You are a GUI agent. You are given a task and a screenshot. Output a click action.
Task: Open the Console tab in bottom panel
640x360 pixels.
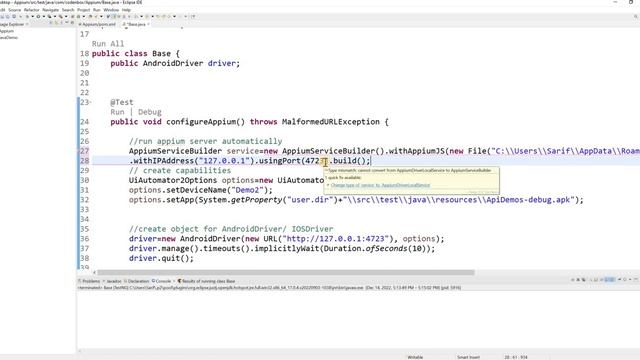[162, 281]
